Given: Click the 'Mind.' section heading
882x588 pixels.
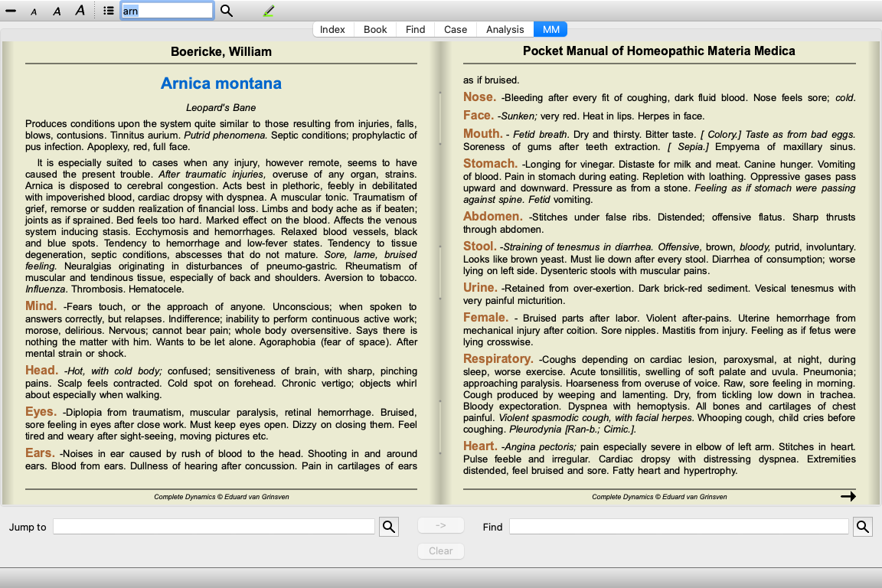Looking at the screenshot, I should 41,306.
